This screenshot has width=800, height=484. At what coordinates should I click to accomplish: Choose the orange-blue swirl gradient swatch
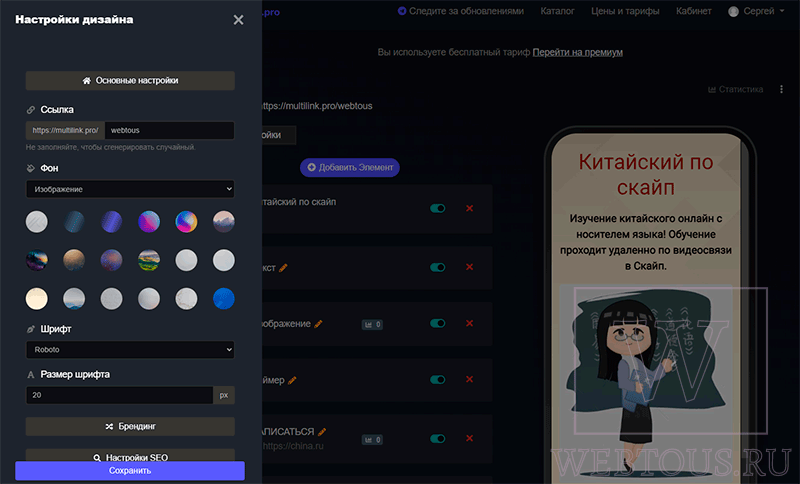tap(186, 222)
